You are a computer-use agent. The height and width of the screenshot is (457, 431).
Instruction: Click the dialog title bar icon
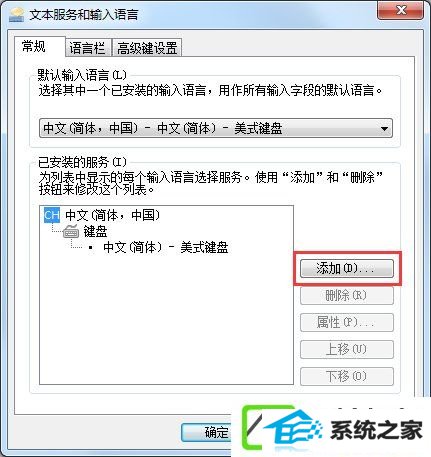pos(16,15)
